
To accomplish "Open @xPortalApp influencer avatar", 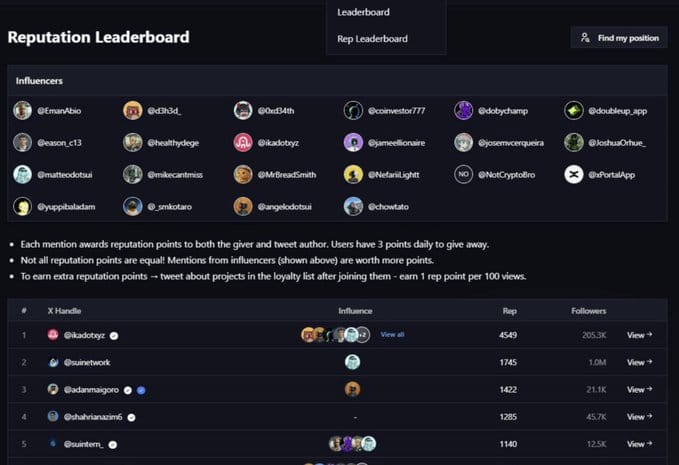I will 574,174.
